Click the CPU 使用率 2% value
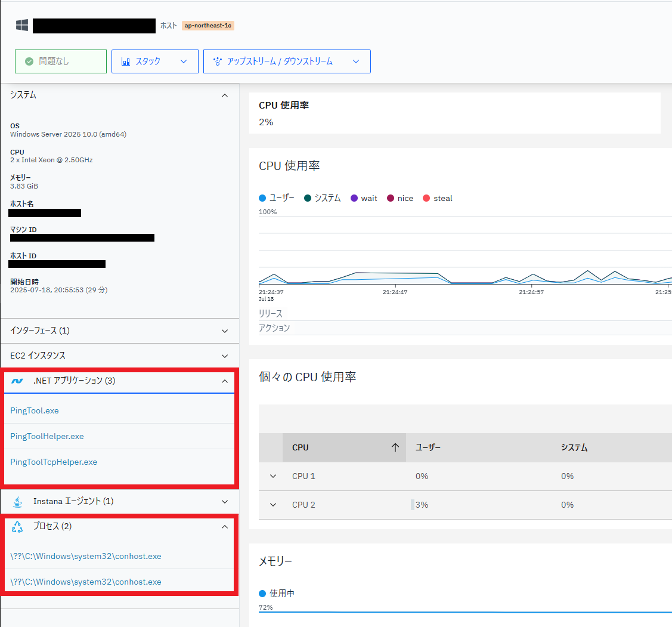Screen dimensions: 672x627 (266, 122)
